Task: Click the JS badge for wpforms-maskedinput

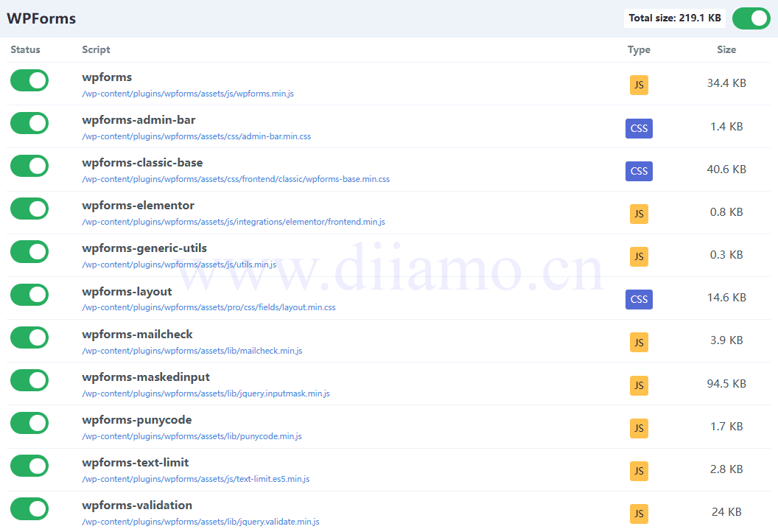Action: coord(639,385)
